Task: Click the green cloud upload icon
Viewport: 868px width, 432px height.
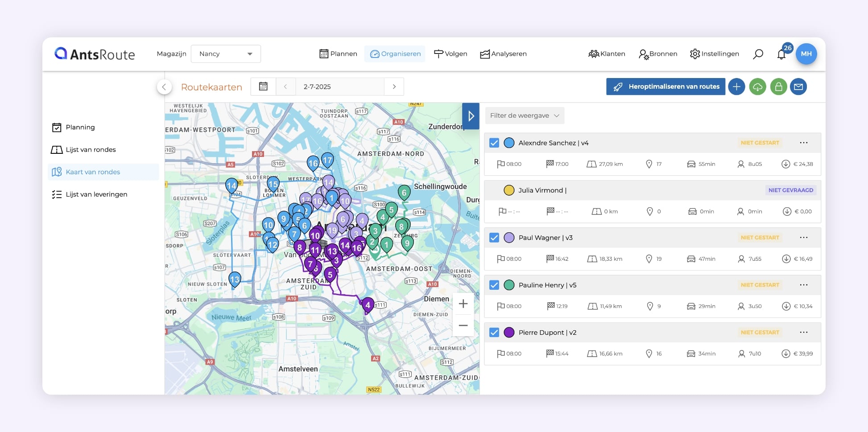Action: pyautogui.click(x=757, y=86)
